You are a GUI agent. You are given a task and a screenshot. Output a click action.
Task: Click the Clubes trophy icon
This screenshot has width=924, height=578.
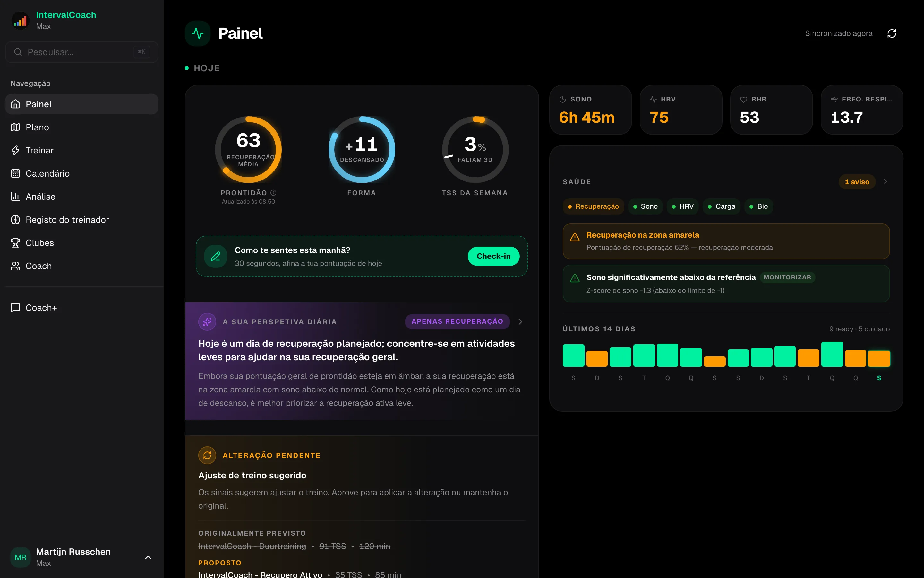[15, 243]
